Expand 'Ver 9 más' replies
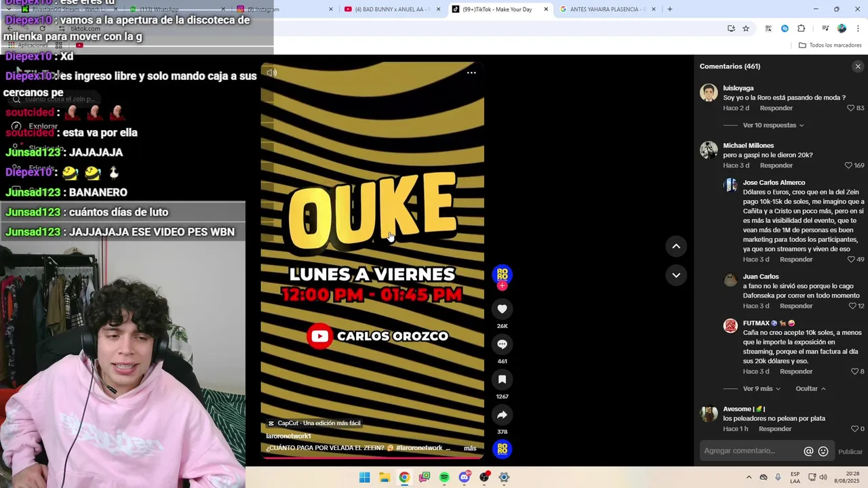Screen dimensions: 868x488 pyautogui.click(x=762, y=389)
